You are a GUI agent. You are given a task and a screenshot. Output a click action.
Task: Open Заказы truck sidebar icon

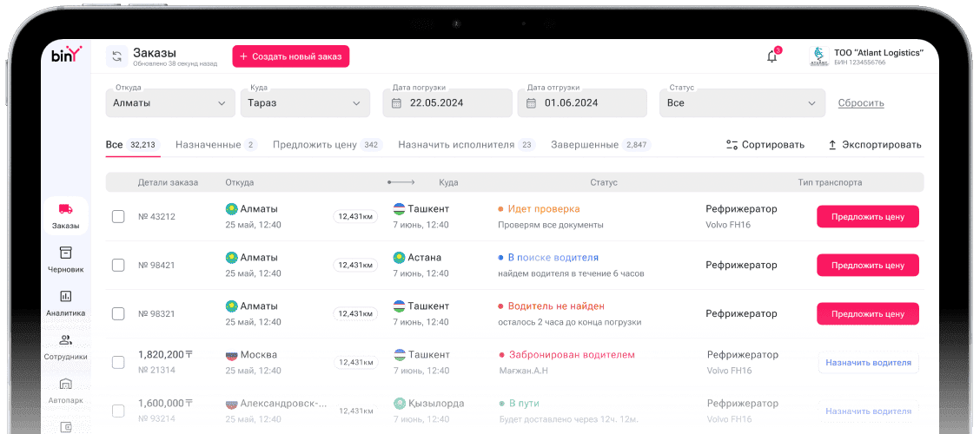66,210
